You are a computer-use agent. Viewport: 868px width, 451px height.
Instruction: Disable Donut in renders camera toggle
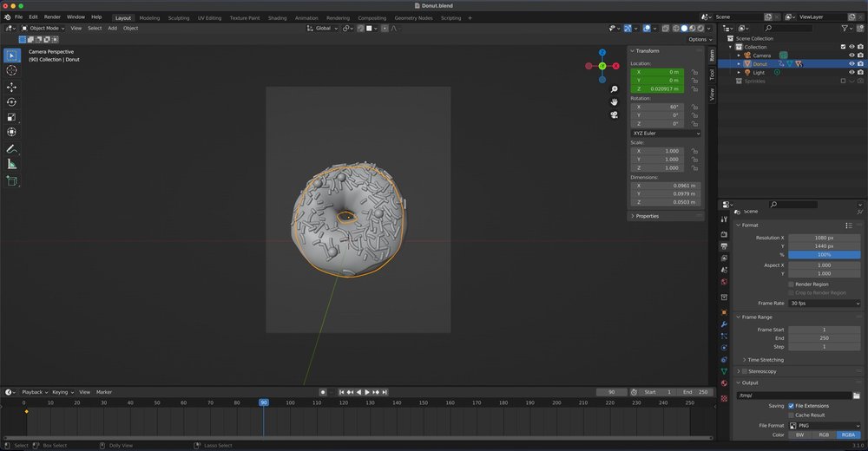[x=860, y=63]
